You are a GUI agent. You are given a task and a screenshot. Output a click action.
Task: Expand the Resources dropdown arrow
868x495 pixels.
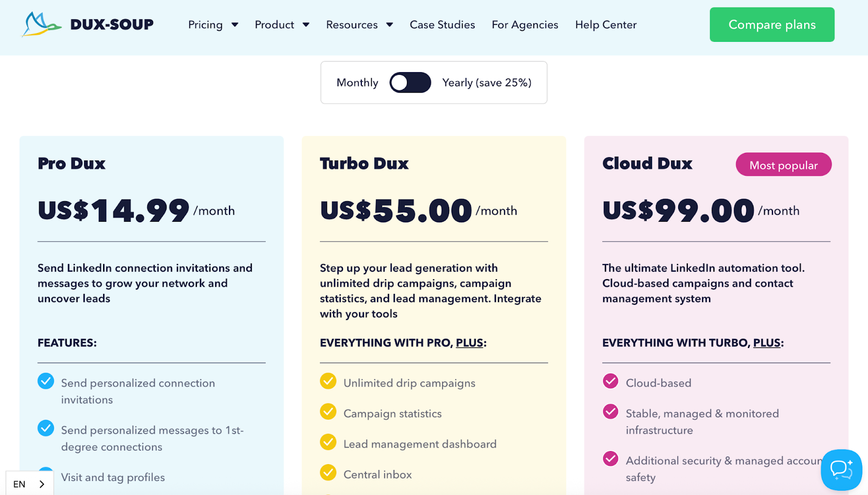point(390,25)
